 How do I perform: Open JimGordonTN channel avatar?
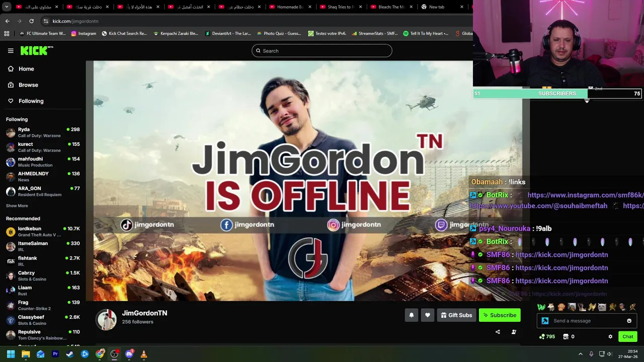point(106,320)
